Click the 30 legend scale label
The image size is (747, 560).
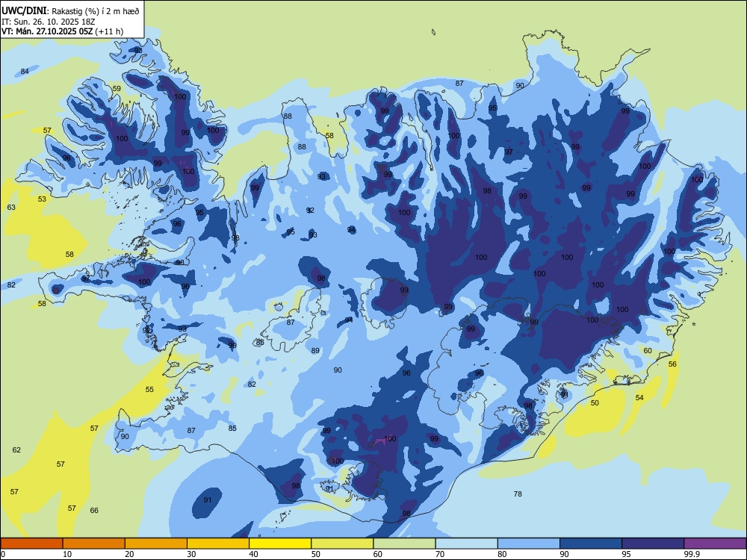point(191,554)
